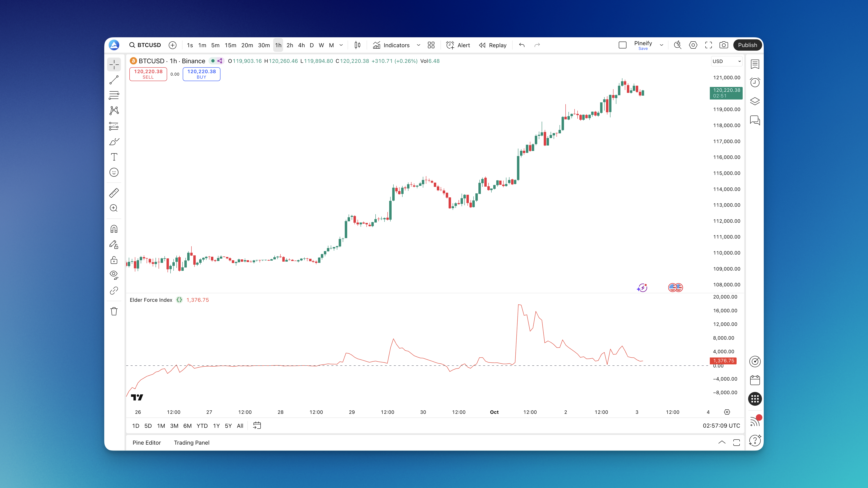Expand the timeframe intervals chevron

[x=341, y=45]
